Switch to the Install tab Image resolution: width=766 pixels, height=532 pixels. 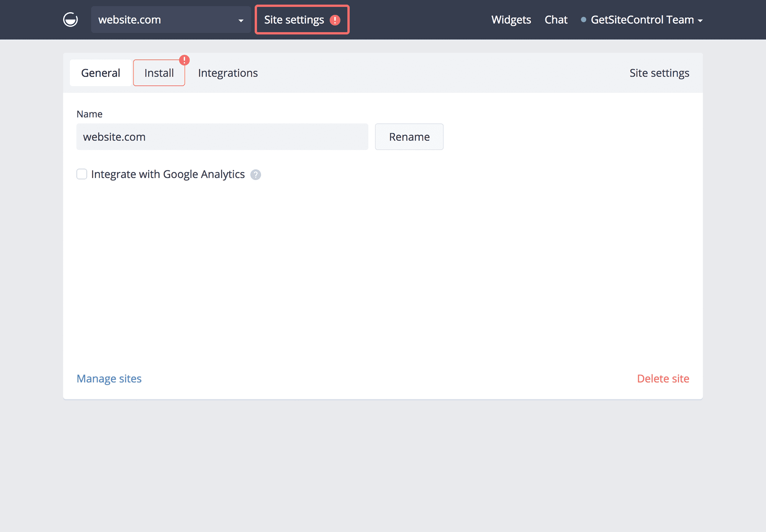click(159, 73)
